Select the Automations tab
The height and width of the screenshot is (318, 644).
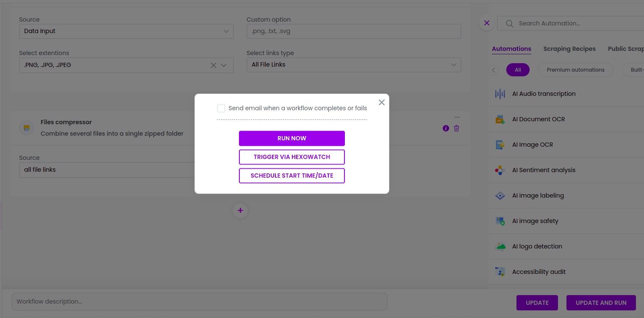tap(511, 49)
